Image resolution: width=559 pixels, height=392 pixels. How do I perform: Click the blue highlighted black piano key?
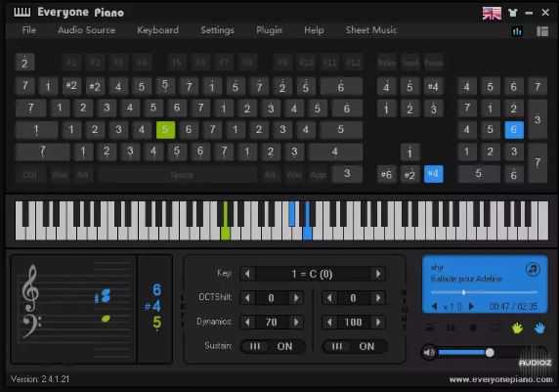[x=292, y=213]
